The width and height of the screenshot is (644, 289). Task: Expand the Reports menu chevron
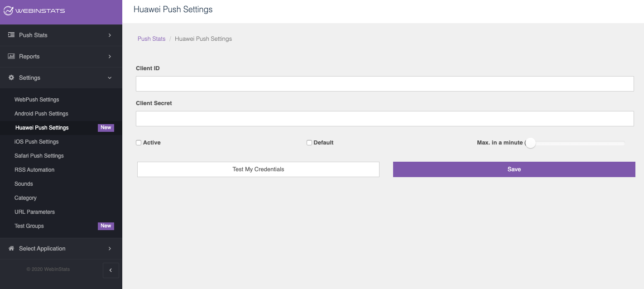(x=110, y=56)
